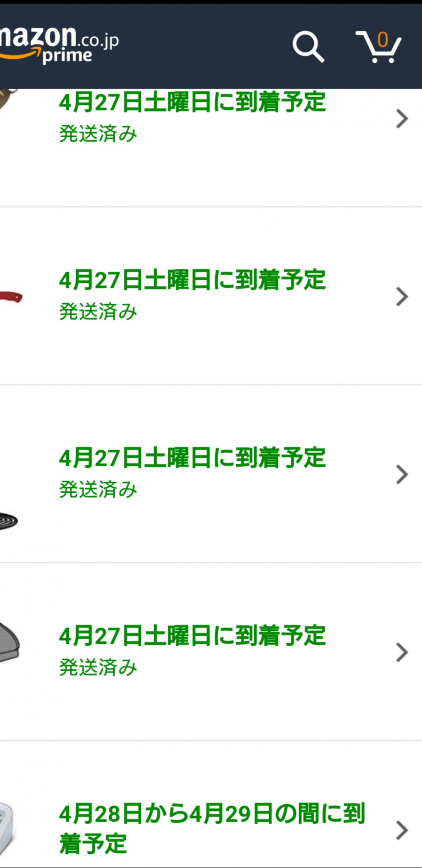Tap the 発送済み status under the knife order

[x=98, y=312]
